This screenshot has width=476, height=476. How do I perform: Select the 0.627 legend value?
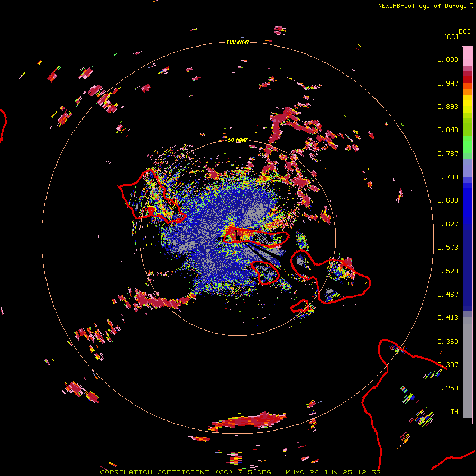tap(448, 224)
